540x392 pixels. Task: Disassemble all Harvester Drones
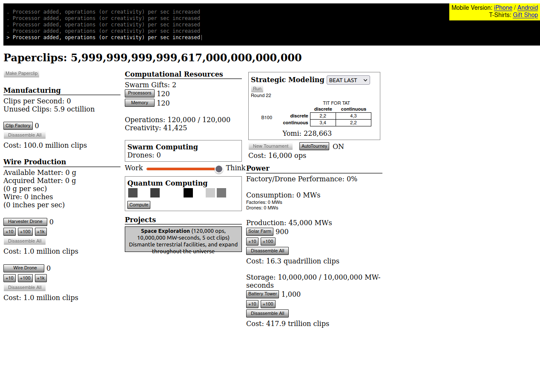click(x=25, y=241)
